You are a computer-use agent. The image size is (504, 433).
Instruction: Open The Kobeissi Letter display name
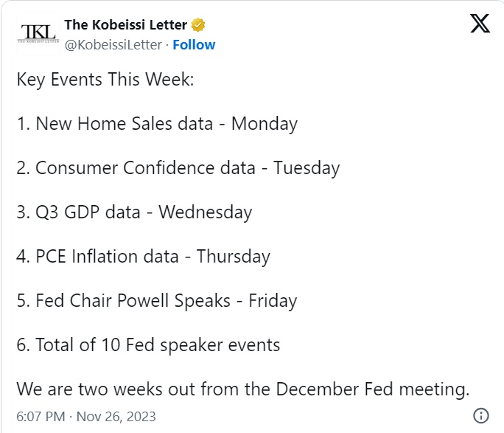[x=126, y=25]
